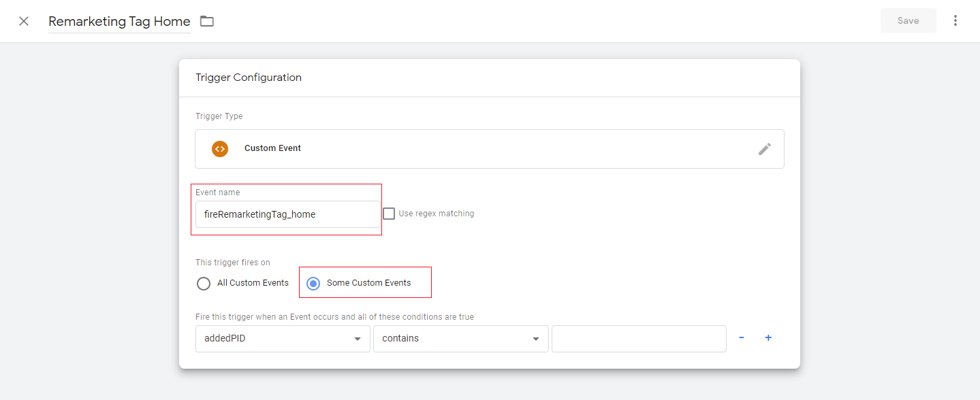The width and height of the screenshot is (980, 400).
Task: Click the caret arrow in the contains dropdown
Action: 536,339
